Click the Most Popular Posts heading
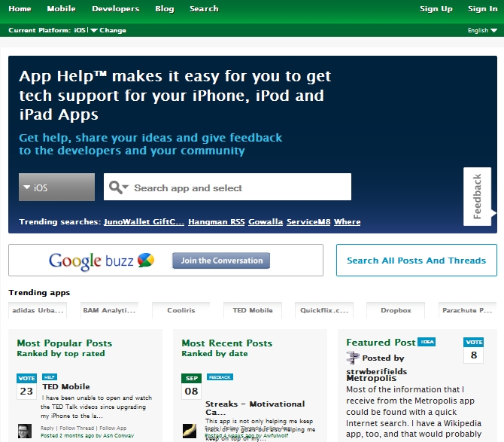This screenshot has height=442, width=504. pos(64,343)
